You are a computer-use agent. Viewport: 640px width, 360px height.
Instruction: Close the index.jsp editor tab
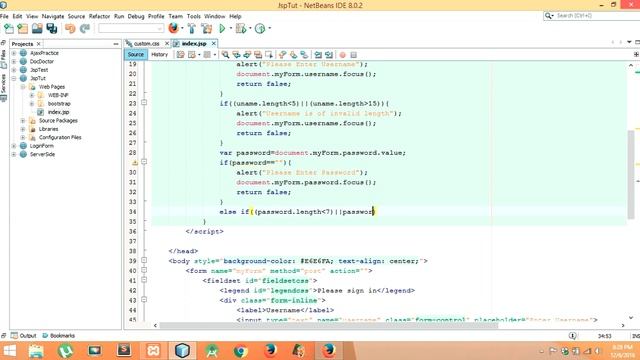213,43
